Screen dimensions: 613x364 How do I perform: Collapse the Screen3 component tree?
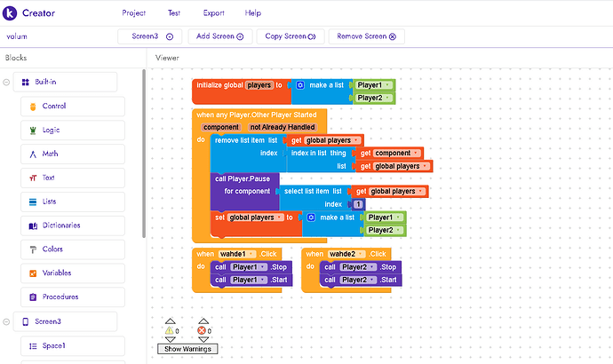tap(6, 321)
